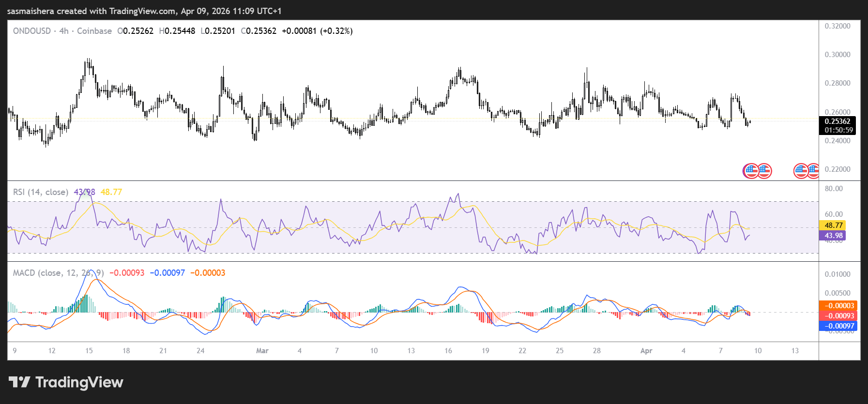Click date label 12 on time axis
Screen dimensions: 868x404
pyautogui.click(x=52, y=351)
